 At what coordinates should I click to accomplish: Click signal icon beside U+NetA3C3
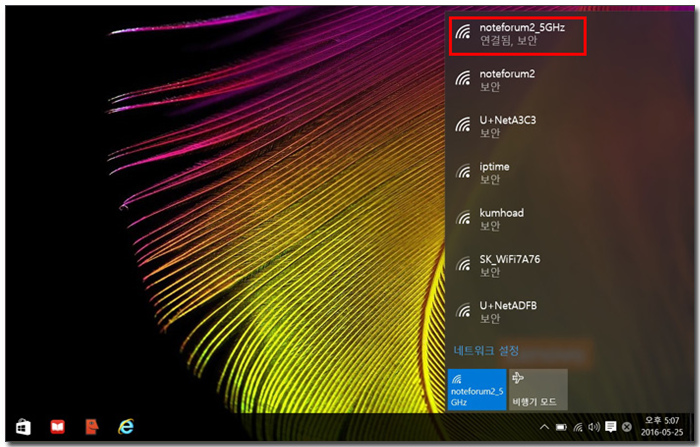pyautogui.click(x=463, y=125)
